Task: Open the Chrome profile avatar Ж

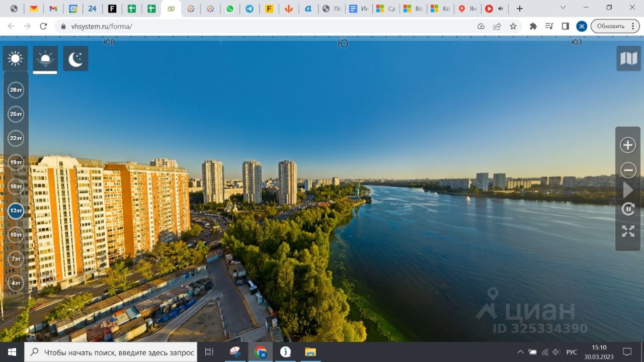Action: pos(582,26)
